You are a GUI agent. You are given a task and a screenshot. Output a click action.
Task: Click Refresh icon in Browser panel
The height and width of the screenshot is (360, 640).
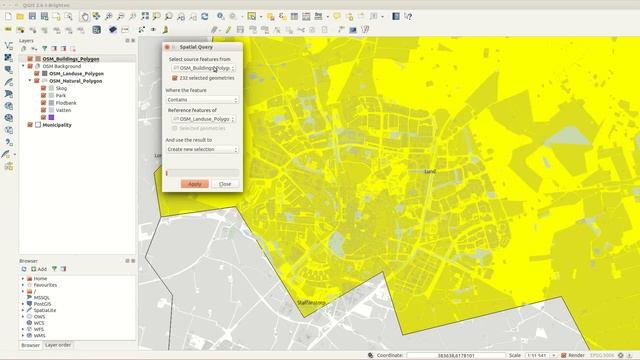[24, 269]
